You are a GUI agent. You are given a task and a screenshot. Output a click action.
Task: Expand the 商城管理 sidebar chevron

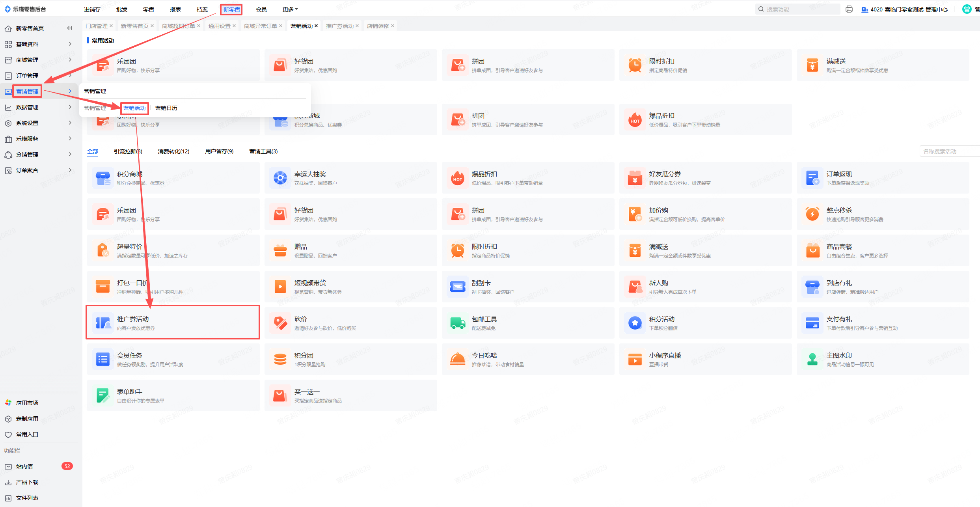point(70,60)
